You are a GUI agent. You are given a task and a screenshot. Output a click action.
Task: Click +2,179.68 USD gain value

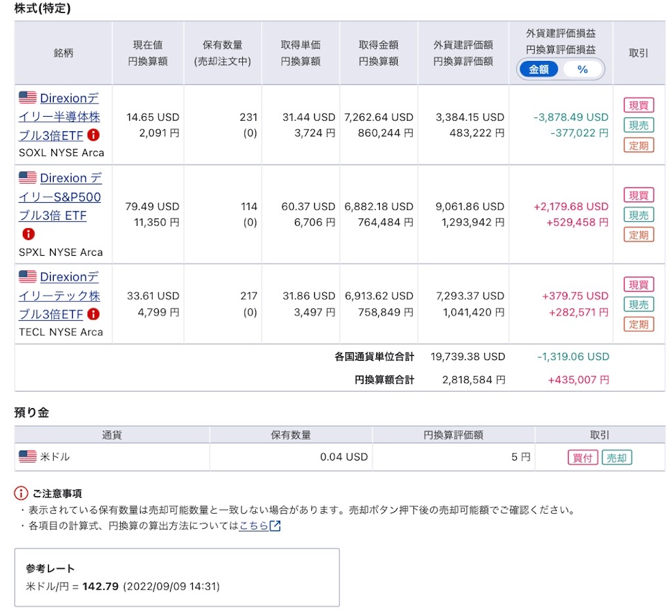point(571,207)
